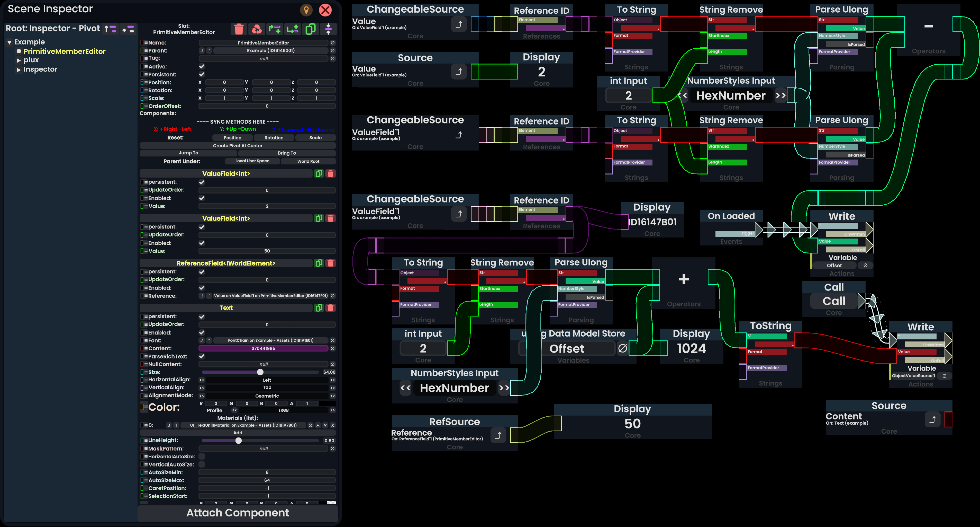
Task: Toggle the slot Active checkbox
Action: tap(202, 67)
